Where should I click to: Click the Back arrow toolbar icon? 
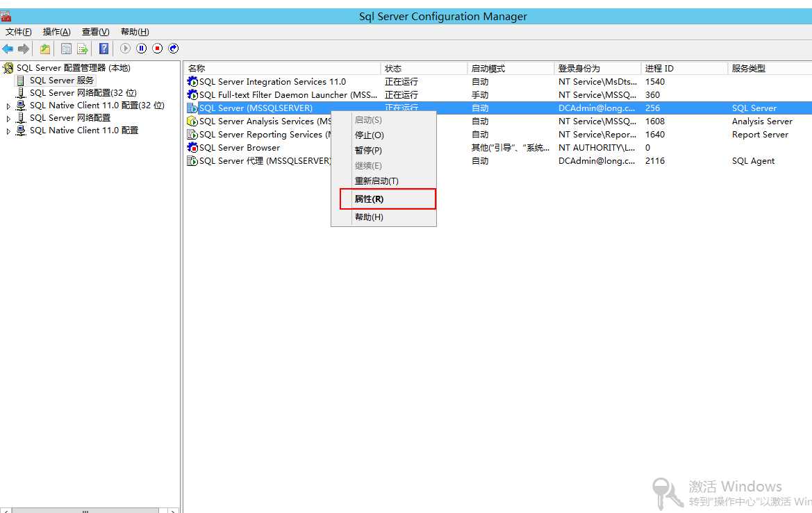pos(8,49)
